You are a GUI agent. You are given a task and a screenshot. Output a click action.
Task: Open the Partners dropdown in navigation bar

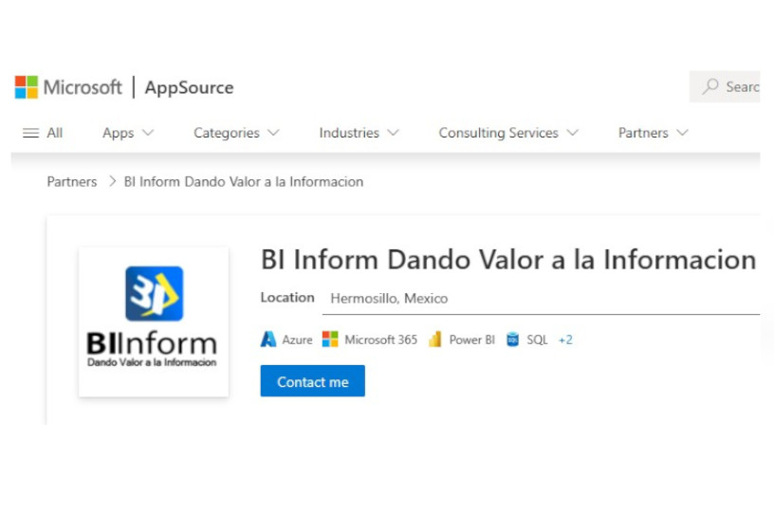click(653, 133)
